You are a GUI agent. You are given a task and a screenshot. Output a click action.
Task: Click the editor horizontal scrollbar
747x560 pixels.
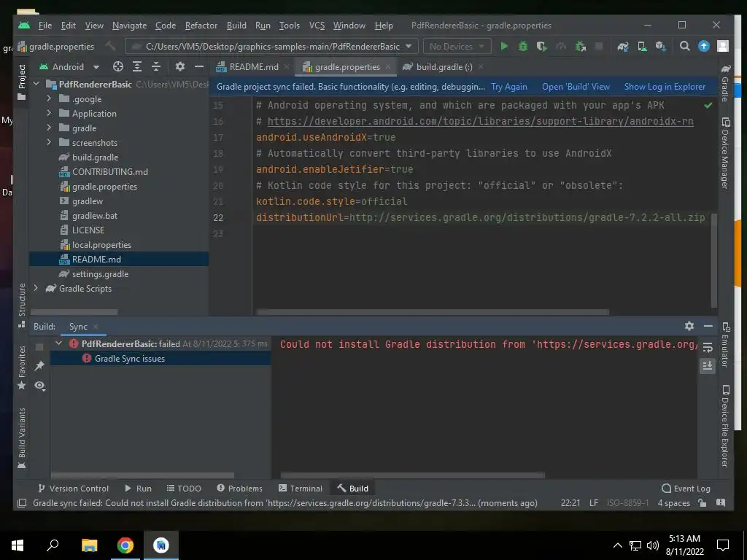(432, 312)
